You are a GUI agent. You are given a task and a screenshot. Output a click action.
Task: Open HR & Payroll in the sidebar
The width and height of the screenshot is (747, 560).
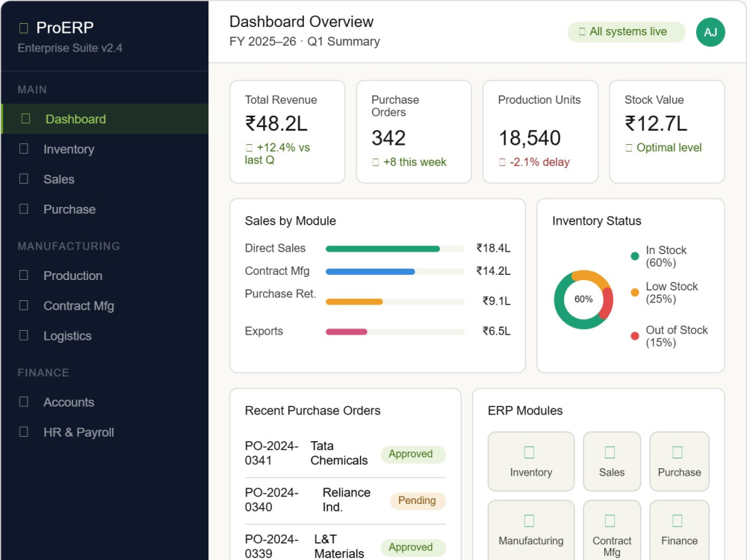coord(105,432)
